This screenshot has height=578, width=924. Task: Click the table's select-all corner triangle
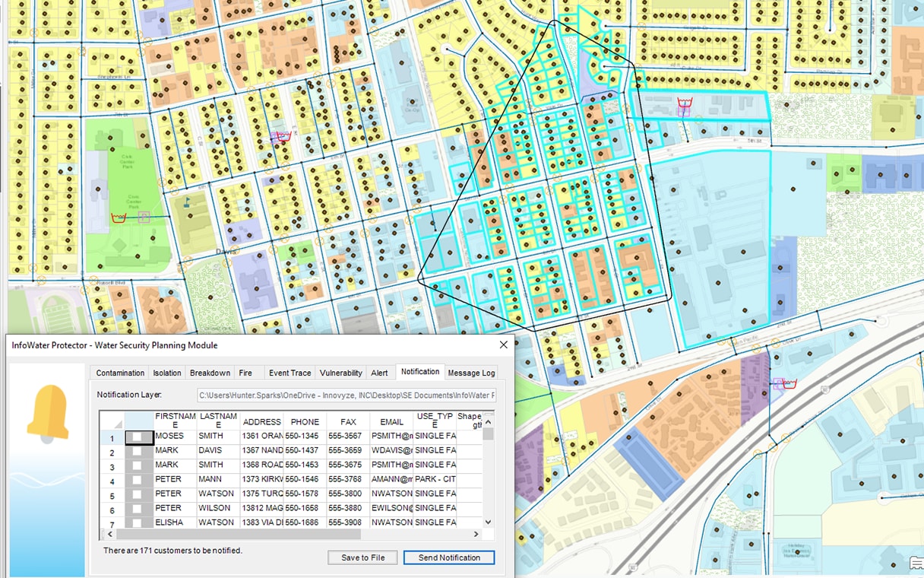pos(118,423)
